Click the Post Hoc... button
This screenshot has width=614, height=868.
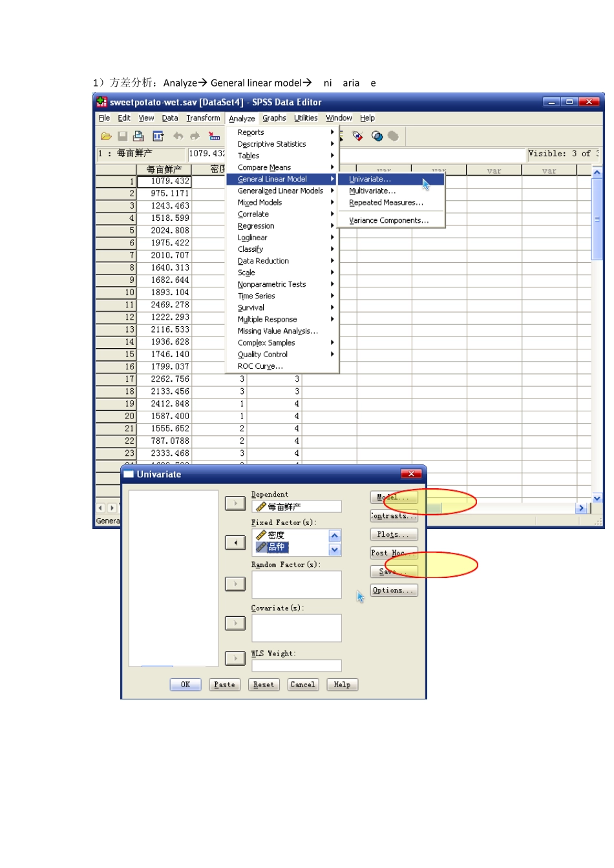(394, 553)
